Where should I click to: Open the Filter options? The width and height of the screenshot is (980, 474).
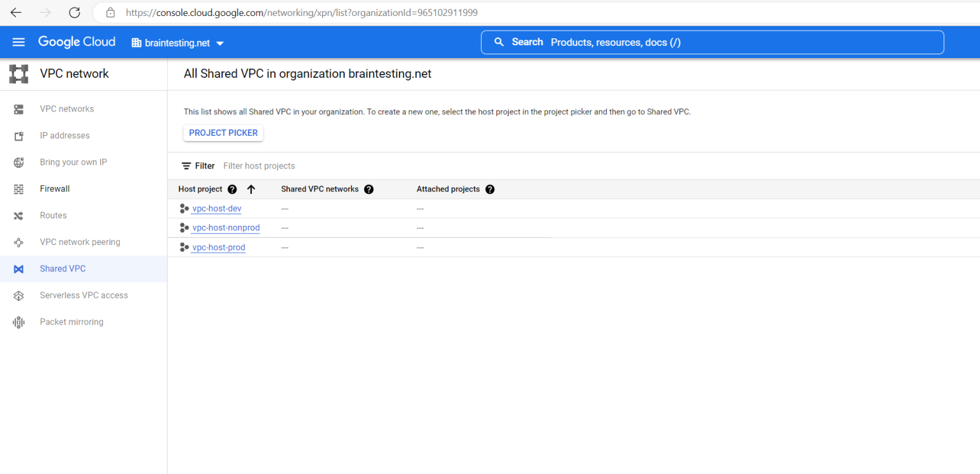coord(198,165)
